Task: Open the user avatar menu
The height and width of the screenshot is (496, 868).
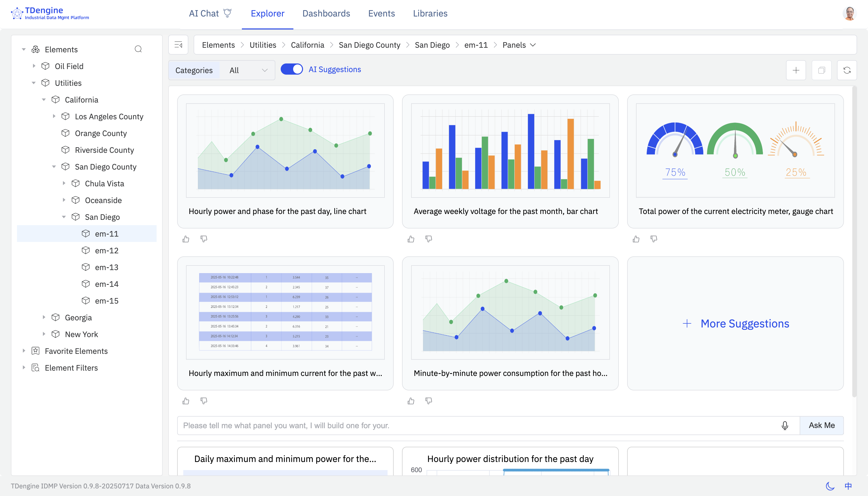Action: 850,14
